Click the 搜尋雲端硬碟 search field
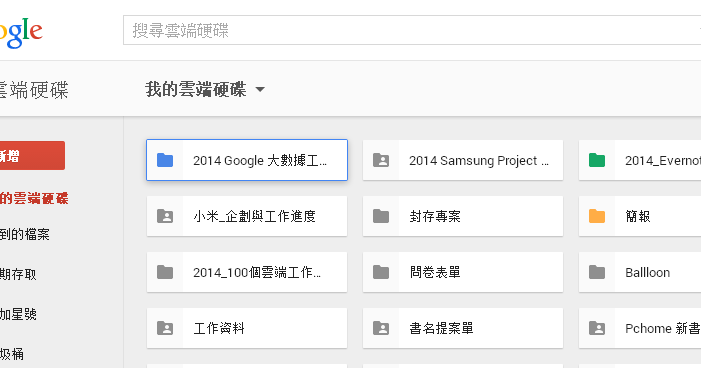Viewport: 701px width, 368px height. click(412, 30)
